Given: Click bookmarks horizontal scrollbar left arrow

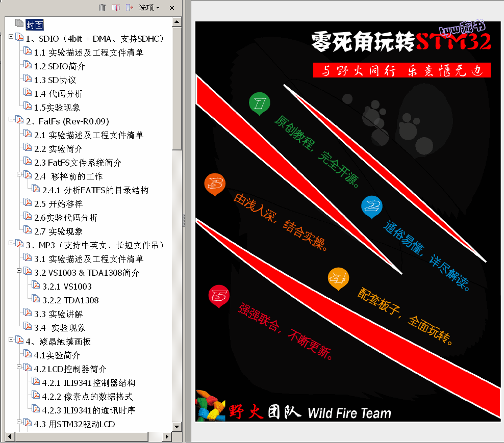Looking at the screenshot, I should pyautogui.click(x=10, y=436).
